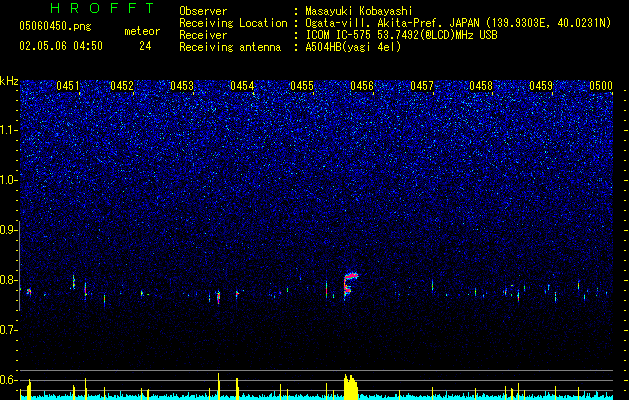Click the 0456 time marker

coord(362,85)
